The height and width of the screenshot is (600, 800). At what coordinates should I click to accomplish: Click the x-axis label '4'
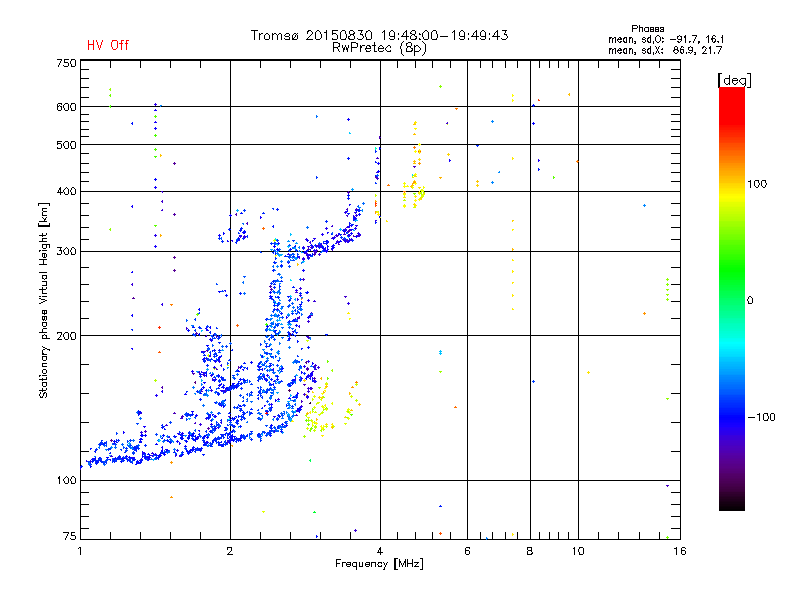[x=380, y=551]
